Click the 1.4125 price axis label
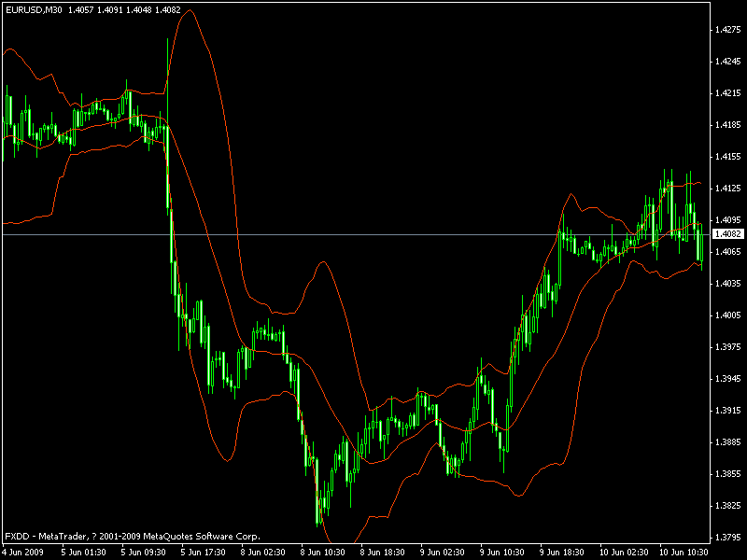Viewport: 747px width, 560px height. pyautogui.click(x=728, y=189)
